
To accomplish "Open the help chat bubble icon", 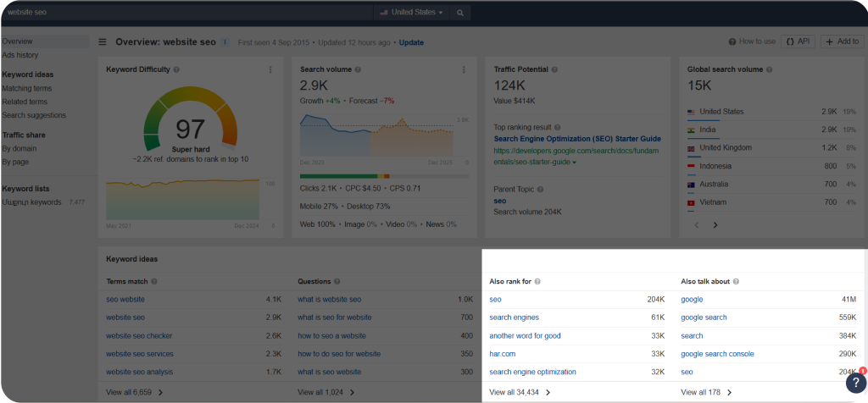I will coord(856,383).
